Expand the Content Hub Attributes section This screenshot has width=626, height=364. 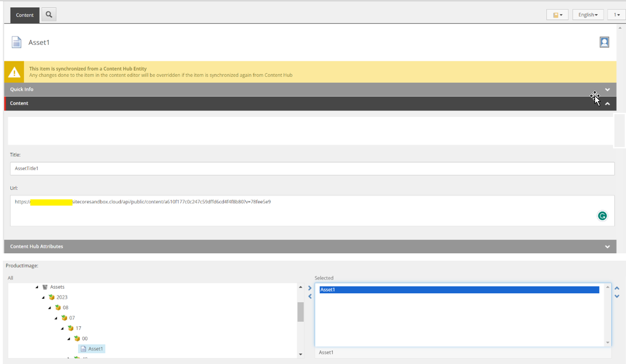(x=310, y=247)
